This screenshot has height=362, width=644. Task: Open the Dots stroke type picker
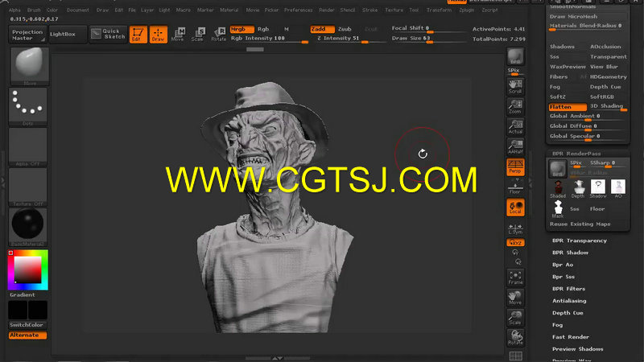tap(28, 106)
